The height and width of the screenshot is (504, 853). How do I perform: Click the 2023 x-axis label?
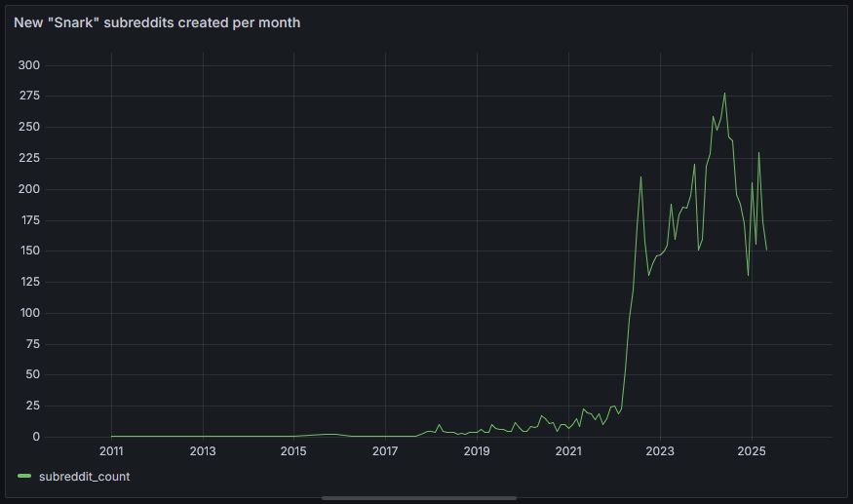[660, 451]
